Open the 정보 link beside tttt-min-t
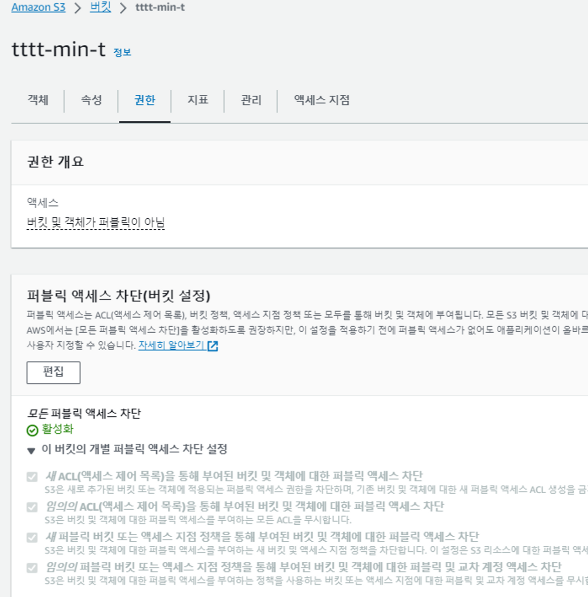This screenshot has width=588, height=597. 122,52
